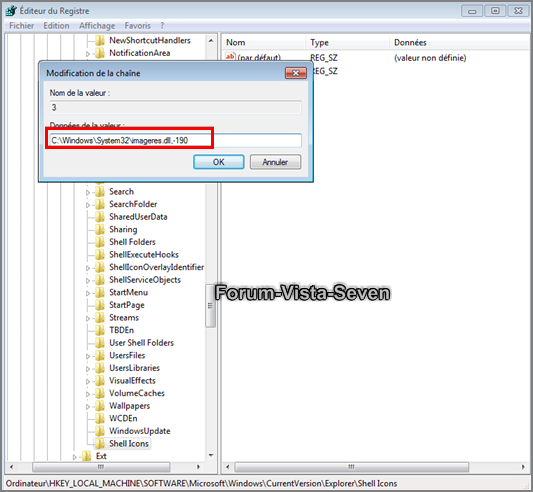Select the NewShortcutHandlers folder icon
This screenshot has width=533, height=492.
pos(99,40)
